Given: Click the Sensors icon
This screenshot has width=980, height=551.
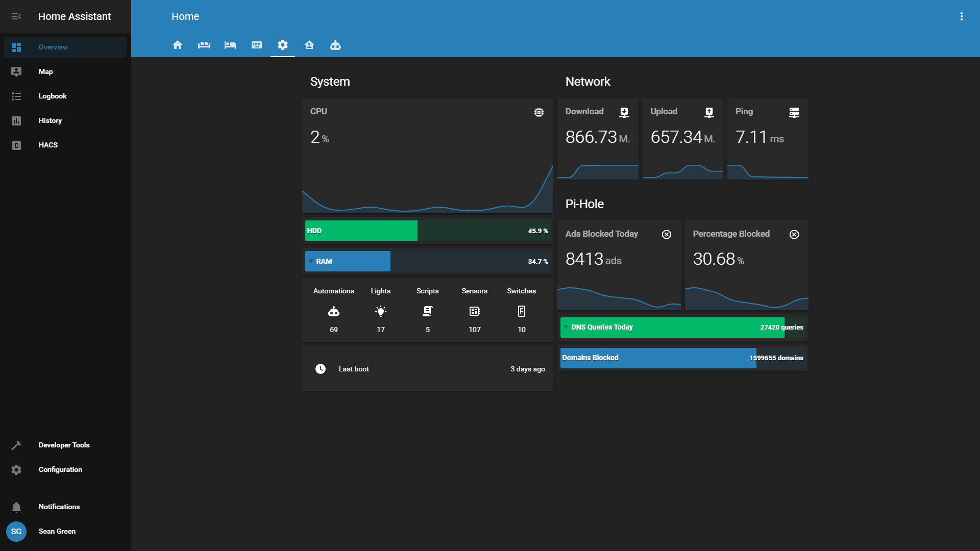Looking at the screenshot, I should point(475,311).
